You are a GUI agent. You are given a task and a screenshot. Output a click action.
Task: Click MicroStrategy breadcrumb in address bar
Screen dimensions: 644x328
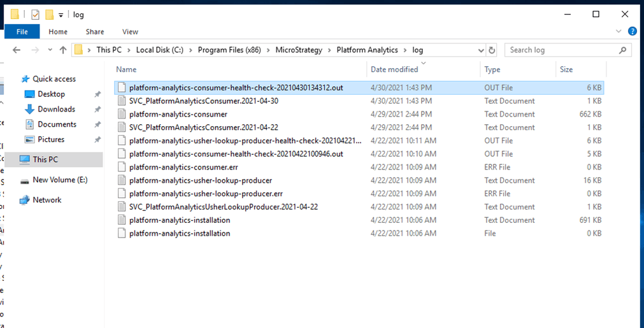click(299, 50)
